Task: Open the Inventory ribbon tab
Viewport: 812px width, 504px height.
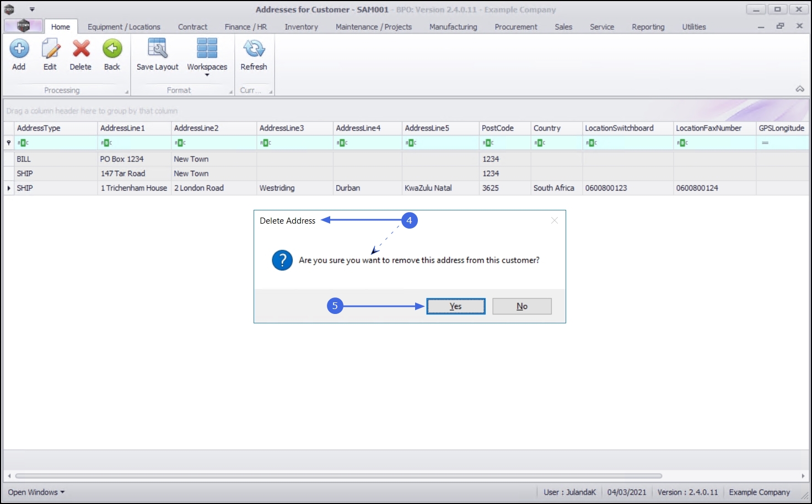Action: [301, 26]
